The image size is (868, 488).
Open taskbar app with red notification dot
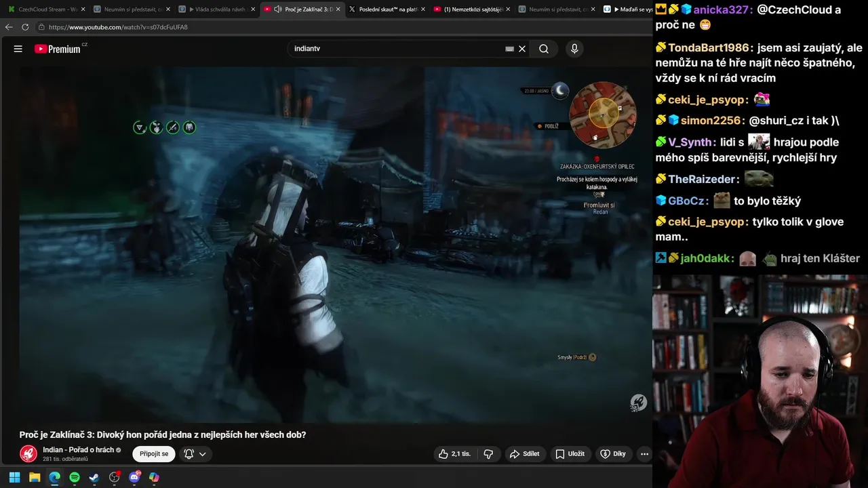[114, 477]
